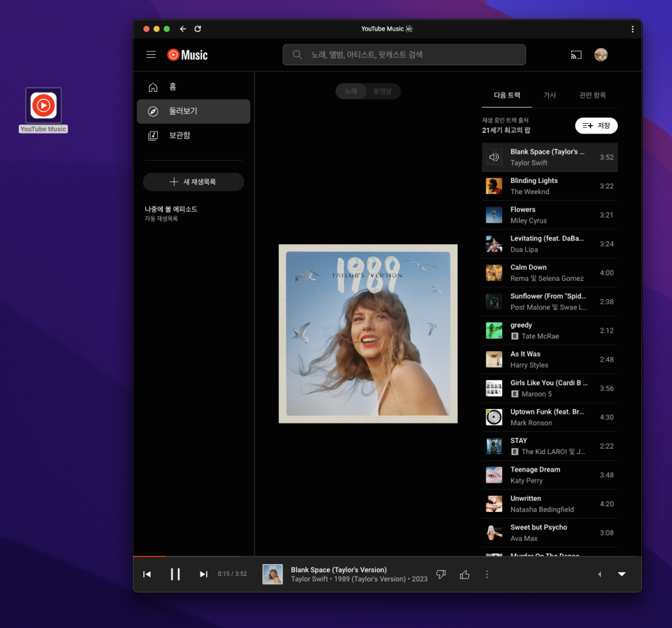
Task: Collapse the player page with down arrow
Action: click(x=622, y=574)
